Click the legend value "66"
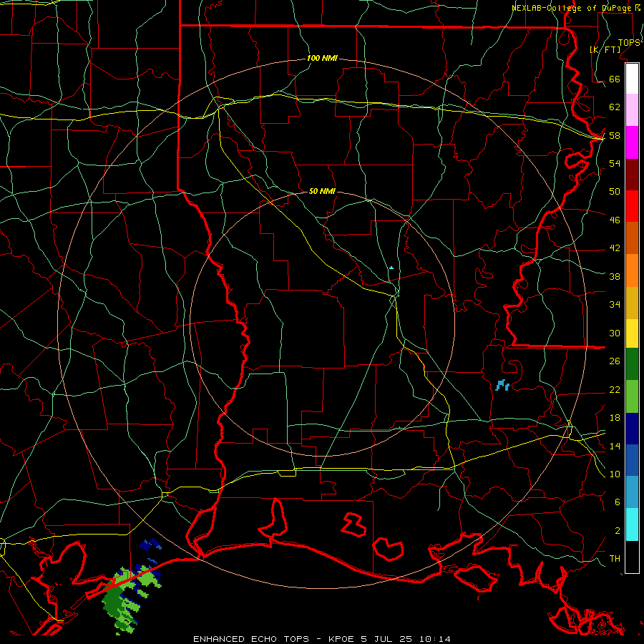The image size is (644, 644). (615, 79)
